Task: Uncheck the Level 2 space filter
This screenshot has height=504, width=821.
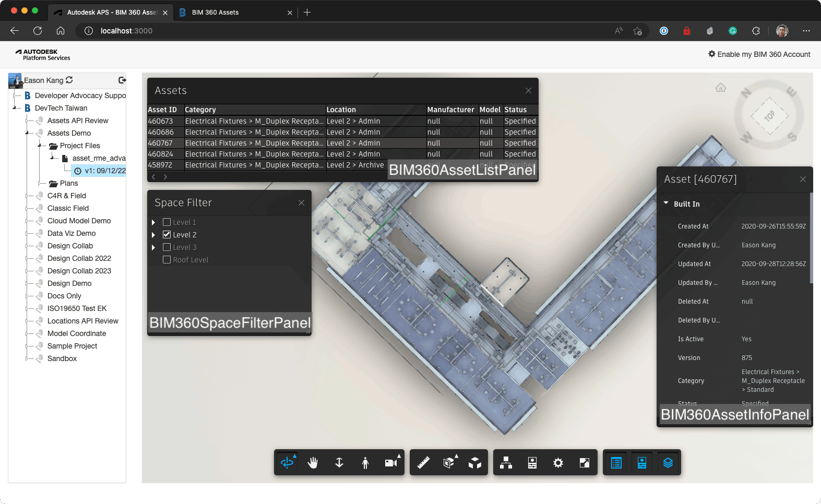Action: (167, 235)
